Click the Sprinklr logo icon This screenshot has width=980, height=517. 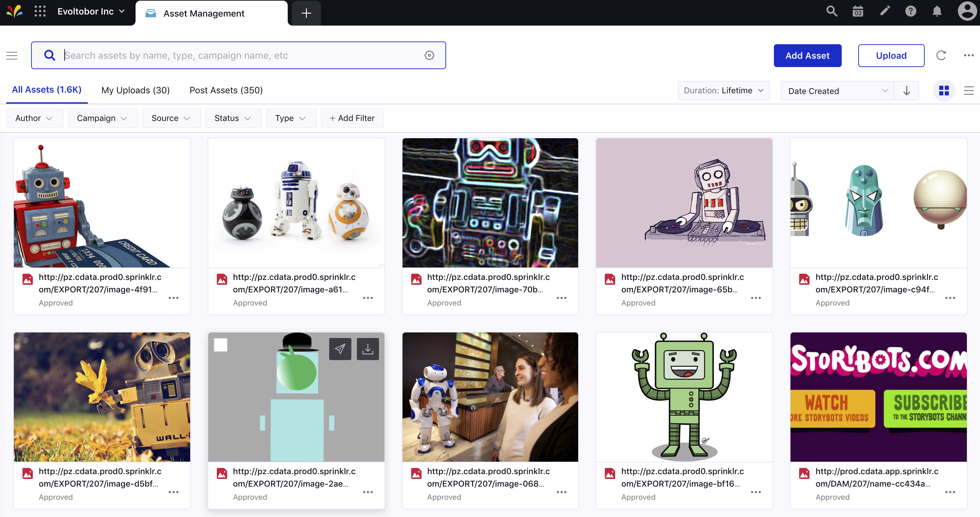15,11
